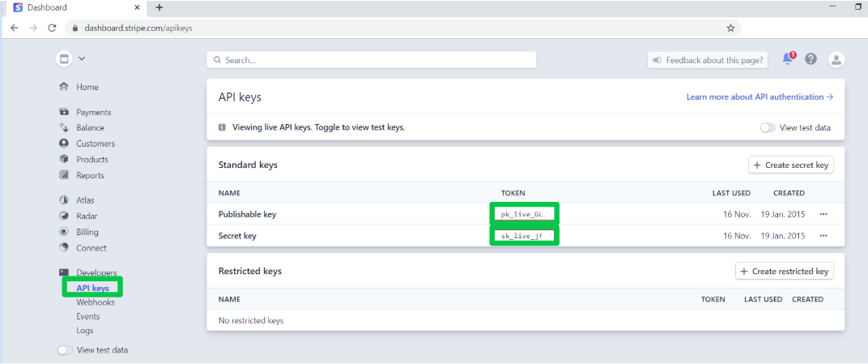The image size is (868, 364).
Task: Open more options for Secret key row
Action: click(x=823, y=235)
